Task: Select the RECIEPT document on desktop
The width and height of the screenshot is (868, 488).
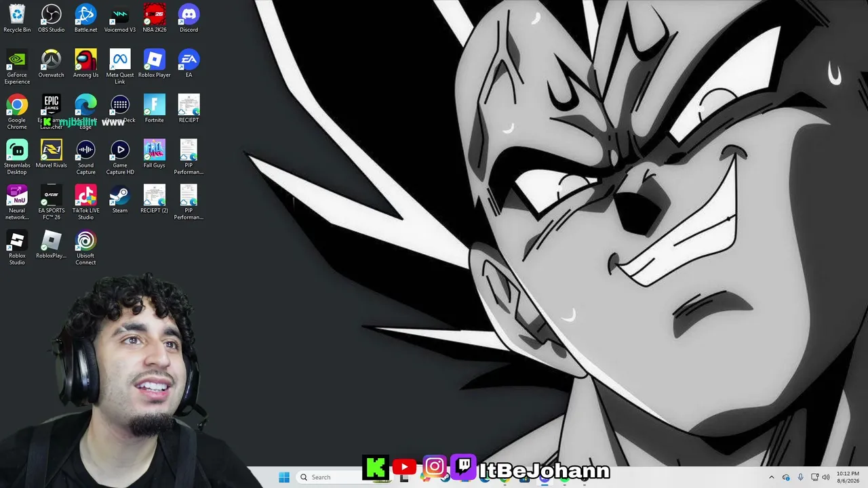Action: click(x=189, y=109)
